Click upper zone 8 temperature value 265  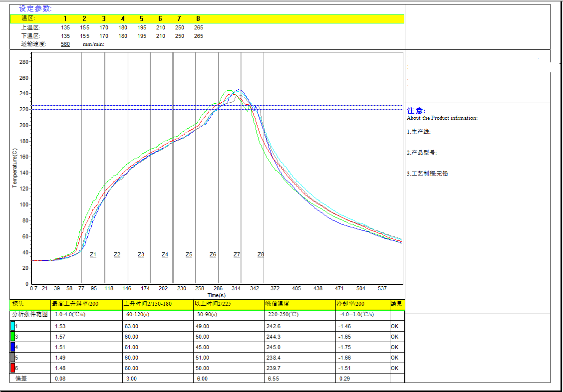(198, 27)
